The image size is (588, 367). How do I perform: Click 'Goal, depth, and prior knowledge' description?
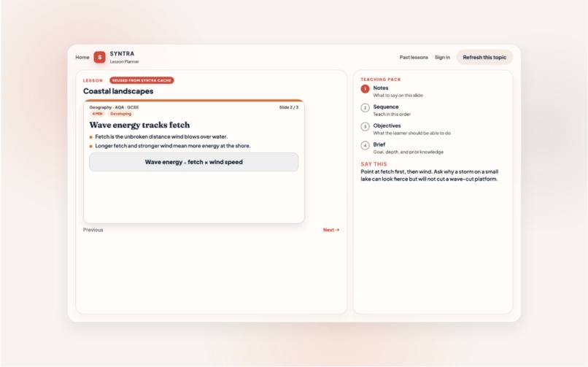(408, 152)
